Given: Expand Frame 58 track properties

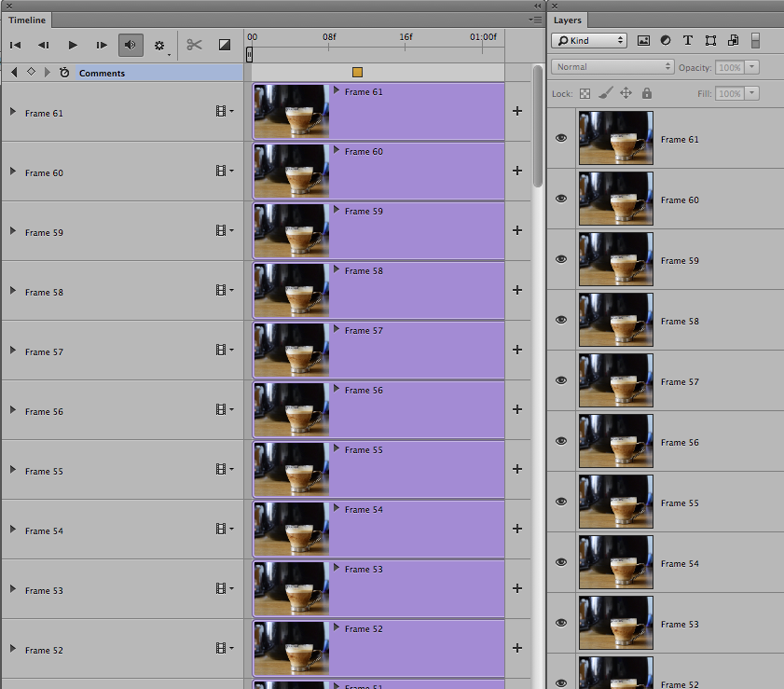Looking at the screenshot, I should [x=13, y=291].
